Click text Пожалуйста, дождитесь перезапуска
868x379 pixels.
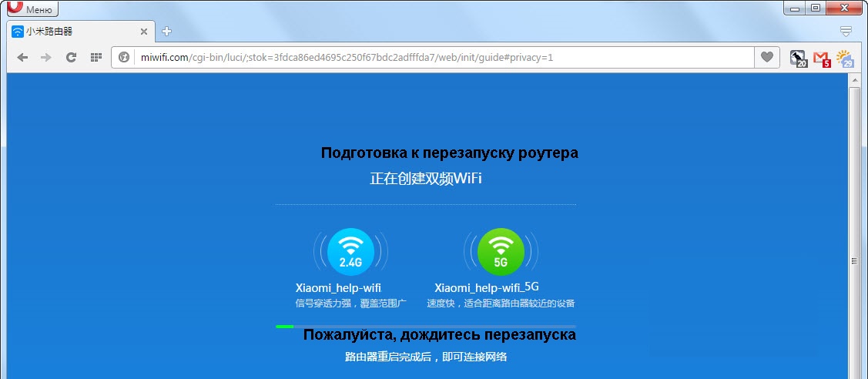point(440,335)
